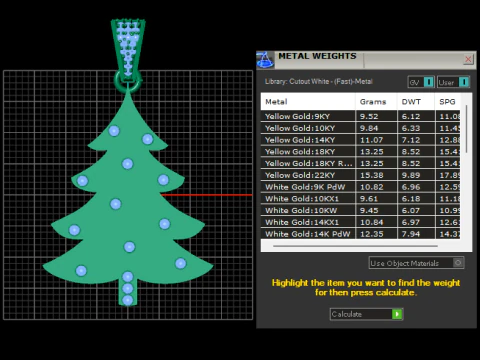Click the green Calculate arrow icon

coord(397,314)
